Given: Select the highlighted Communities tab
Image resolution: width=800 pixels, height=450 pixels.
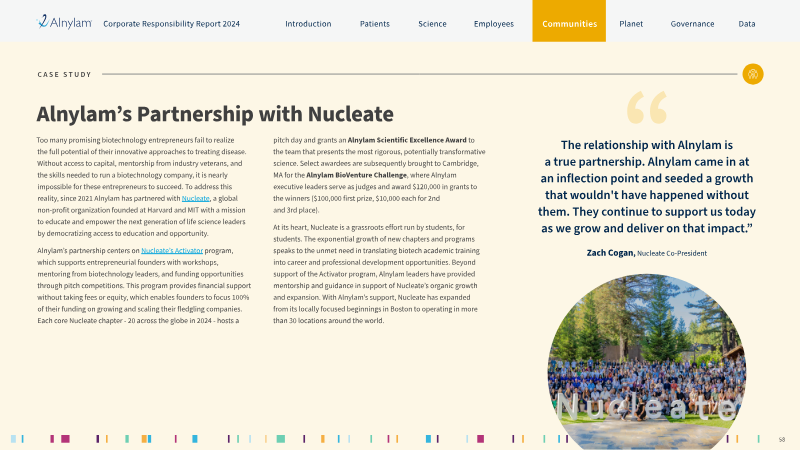Looking at the screenshot, I should [569, 21].
